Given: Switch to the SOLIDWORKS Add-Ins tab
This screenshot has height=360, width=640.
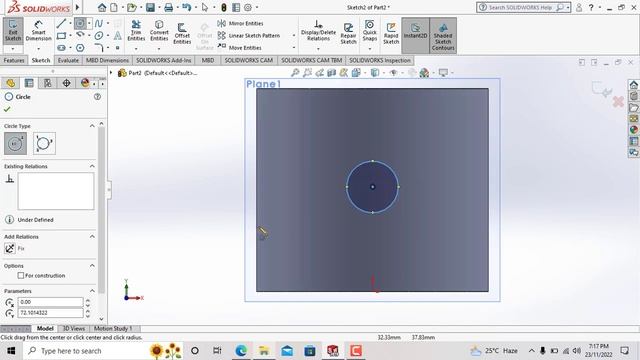Looking at the screenshot, I should click(163, 60).
